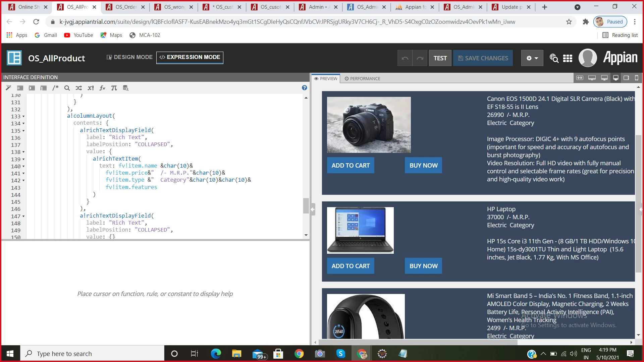The width and height of the screenshot is (644, 362).
Task: Click the pi constant icon
Action: click(114, 88)
